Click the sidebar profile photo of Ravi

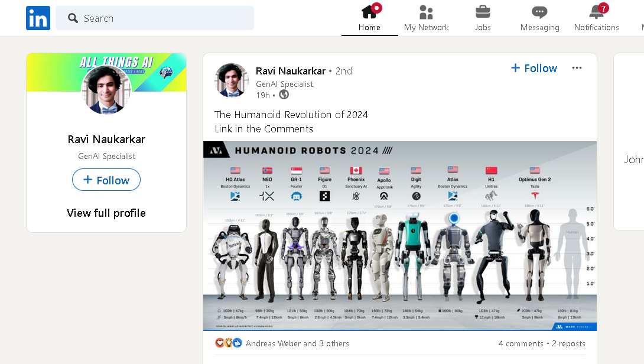click(106, 90)
